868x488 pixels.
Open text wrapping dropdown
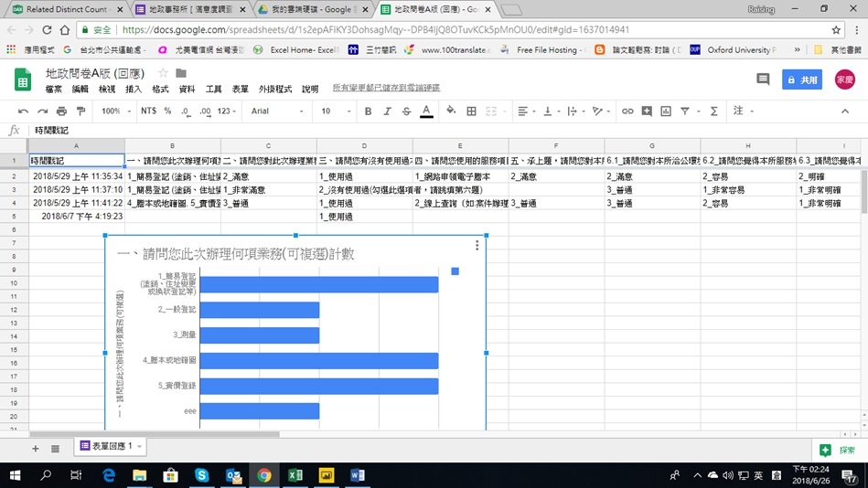576,111
